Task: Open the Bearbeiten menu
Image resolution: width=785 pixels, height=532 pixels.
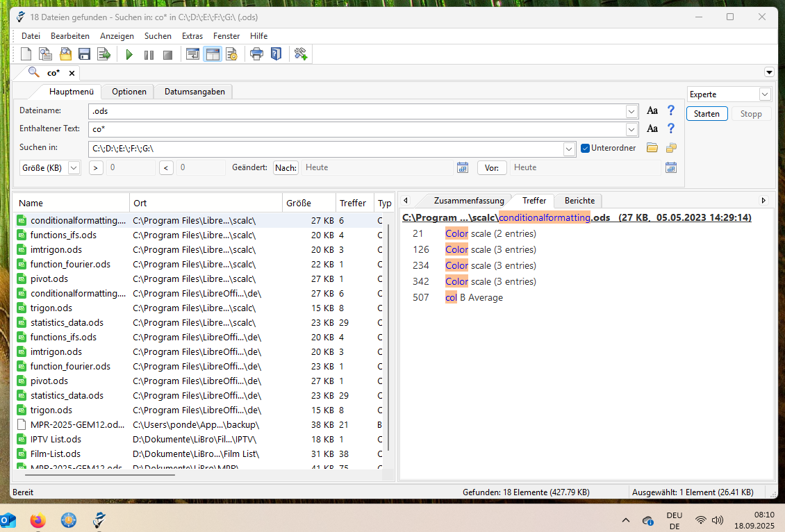Action: [70, 36]
